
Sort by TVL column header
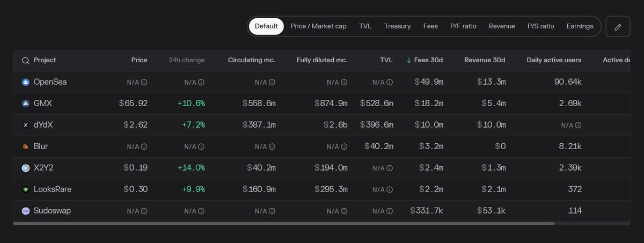(386, 60)
